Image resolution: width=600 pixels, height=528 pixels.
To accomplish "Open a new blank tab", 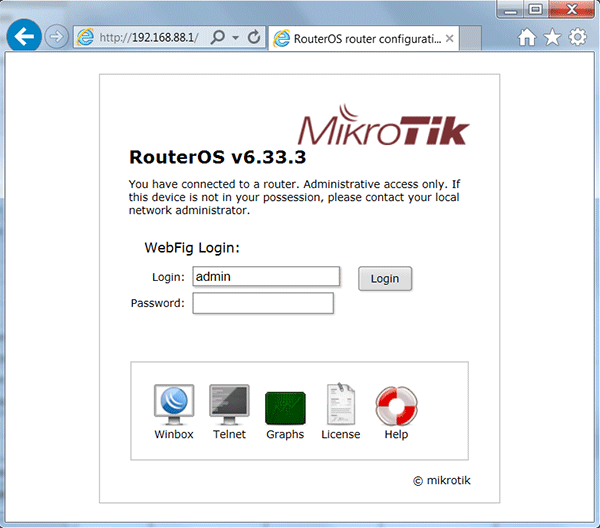I will 470,38.
